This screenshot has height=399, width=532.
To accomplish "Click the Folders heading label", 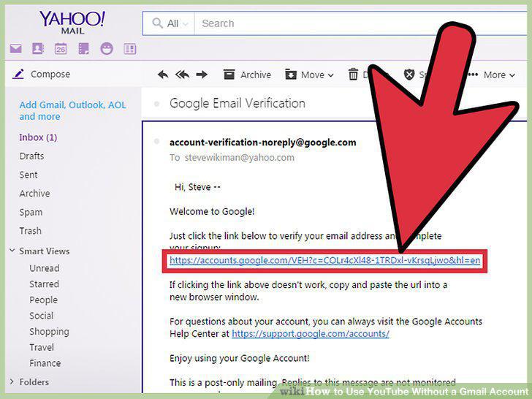I will pos(34,381).
